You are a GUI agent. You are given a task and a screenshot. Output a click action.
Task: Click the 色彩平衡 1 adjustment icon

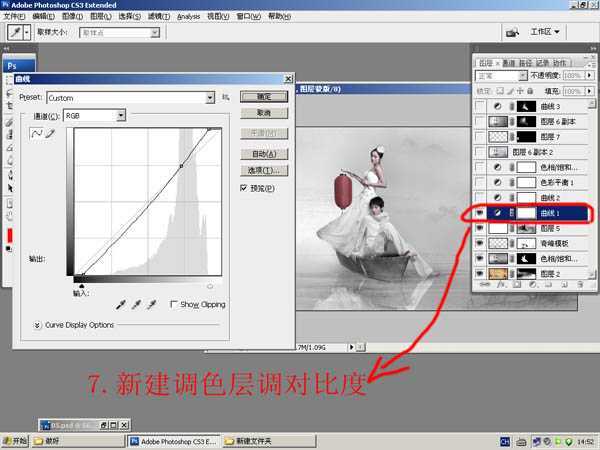(497, 182)
